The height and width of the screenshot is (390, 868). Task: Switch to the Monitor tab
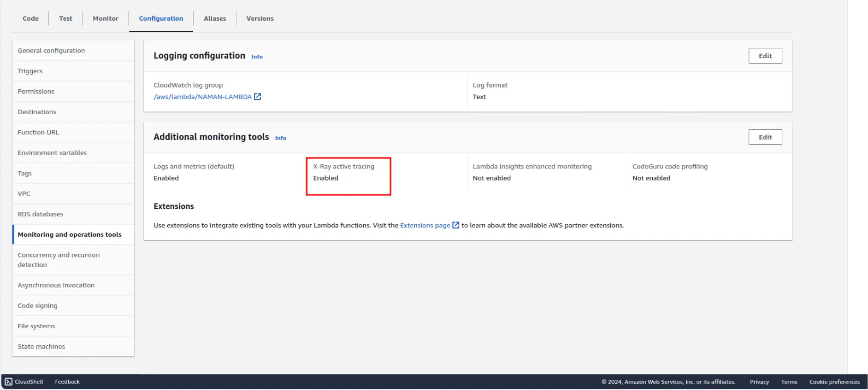point(106,18)
